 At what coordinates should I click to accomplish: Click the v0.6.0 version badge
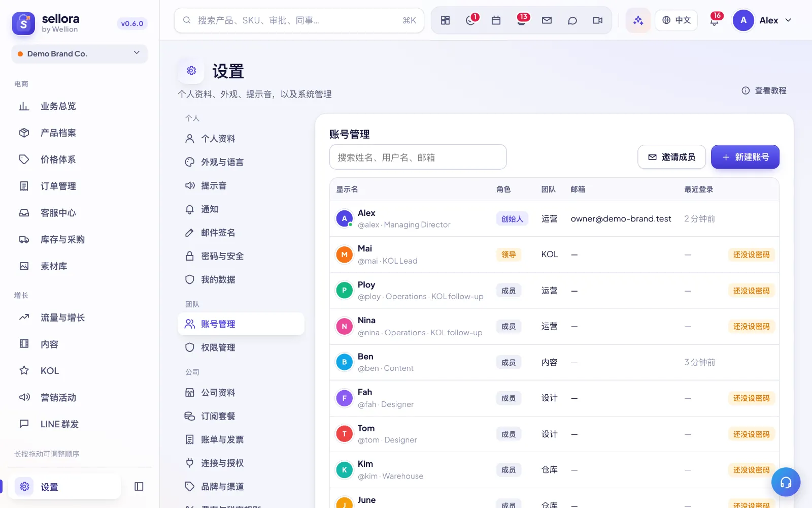pos(132,23)
